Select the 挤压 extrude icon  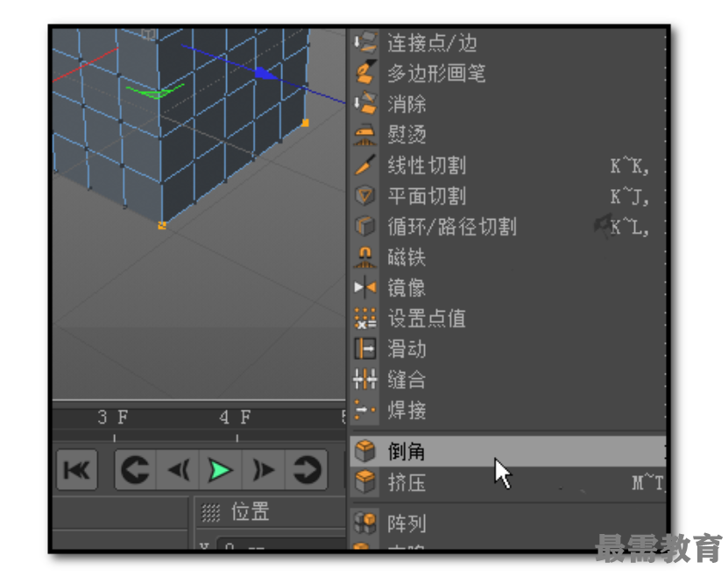(365, 482)
